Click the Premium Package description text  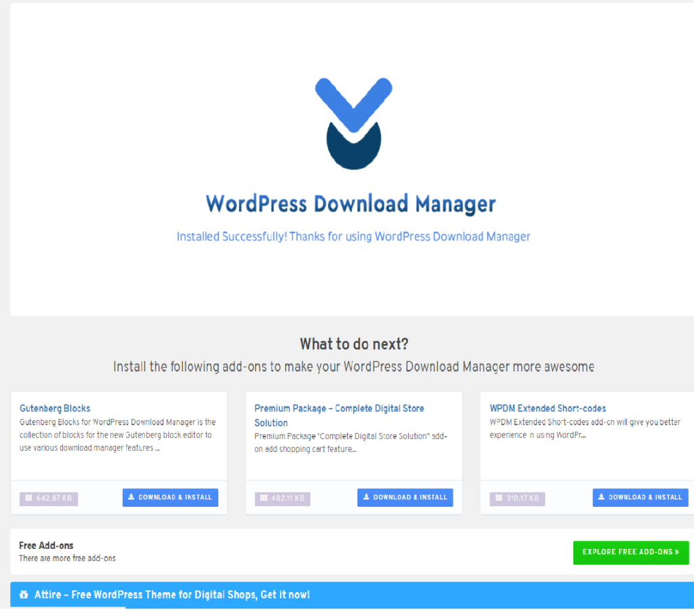pos(351,443)
